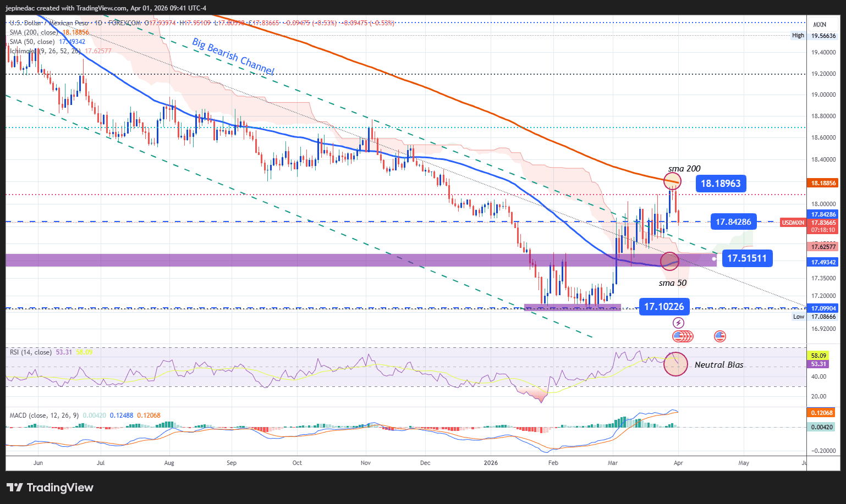The height and width of the screenshot is (504, 846).
Task: Select the 18.18963 price label box
Action: tap(721, 184)
